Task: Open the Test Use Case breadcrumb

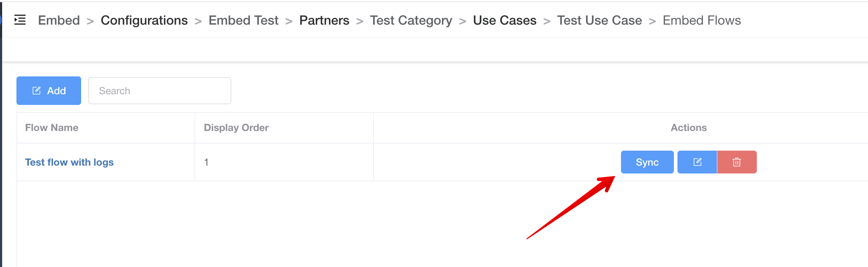Action: click(x=600, y=20)
